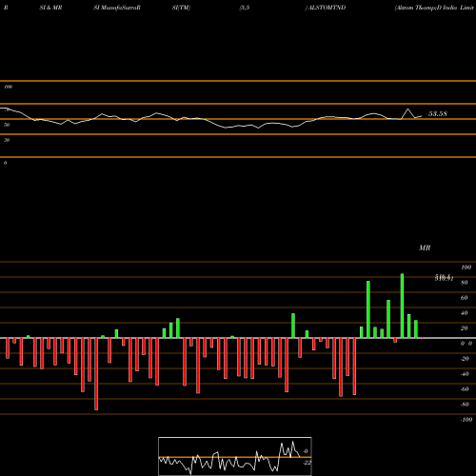Image resolution: width=476 pixels, height=476 pixels.
Task: Open the mini overview chart thumbnail
Action: pos(235,456)
